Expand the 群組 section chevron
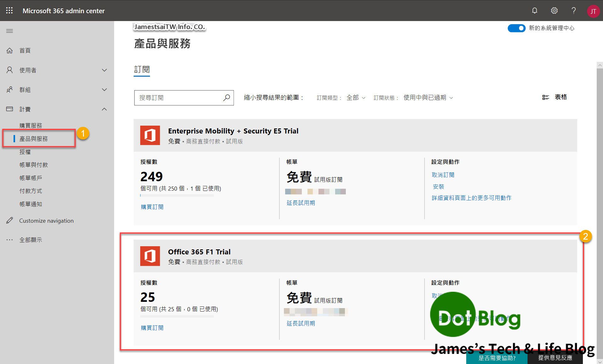This screenshot has width=603, height=364. [x=104, y=90]
